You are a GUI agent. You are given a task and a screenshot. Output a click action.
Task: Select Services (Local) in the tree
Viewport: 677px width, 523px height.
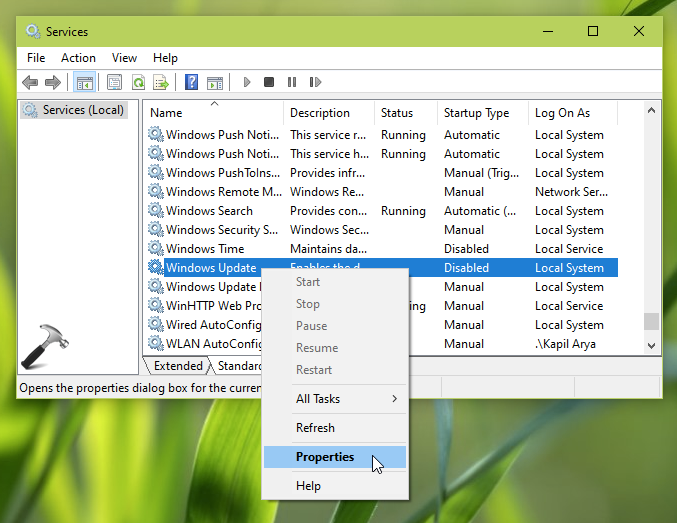tap(82, 110)
